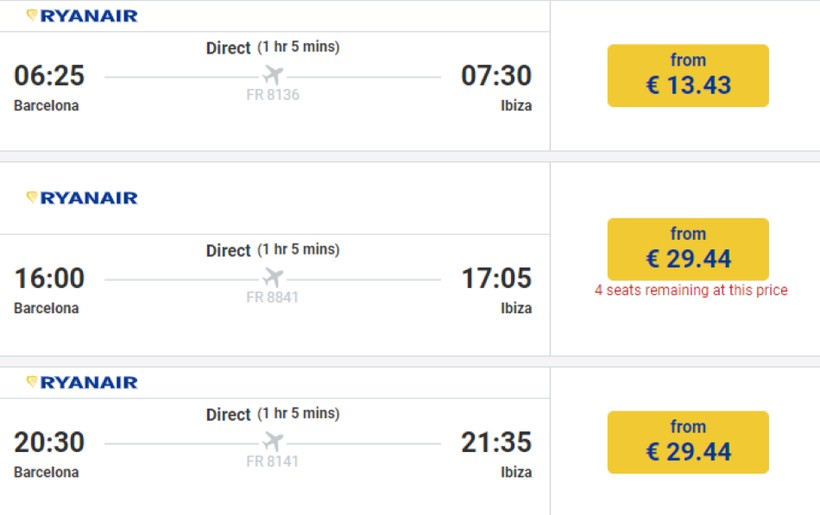The width and height of the screenshot is (820, 515).
Task: Click the airplane icon above FR 8136
Action: click(x=273, y=76)
